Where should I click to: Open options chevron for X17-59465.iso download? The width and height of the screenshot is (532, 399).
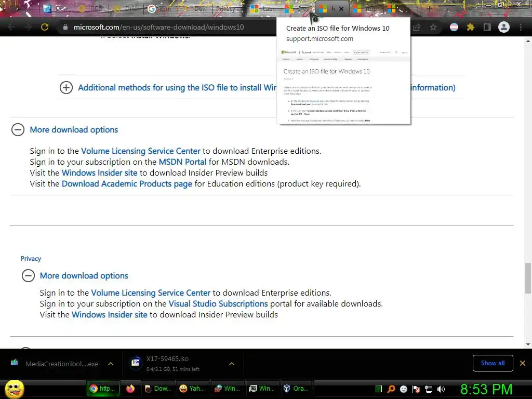tap(232, 364)
